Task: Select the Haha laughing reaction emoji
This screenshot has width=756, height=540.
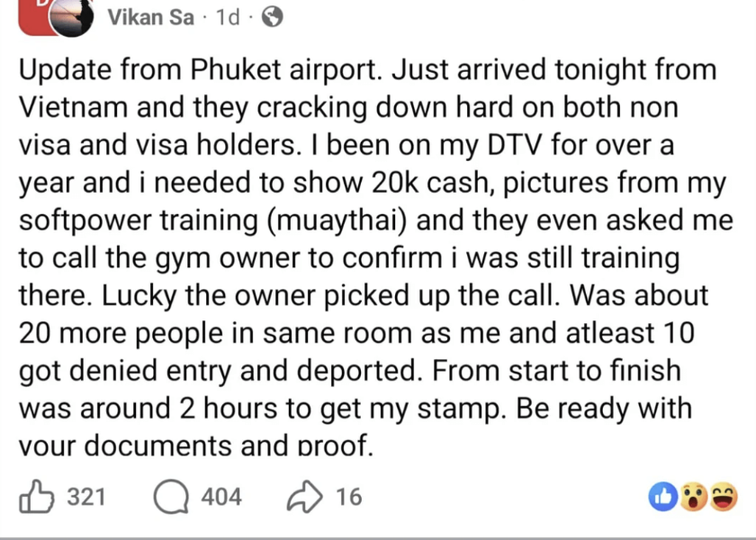Action: coord(723,497)
